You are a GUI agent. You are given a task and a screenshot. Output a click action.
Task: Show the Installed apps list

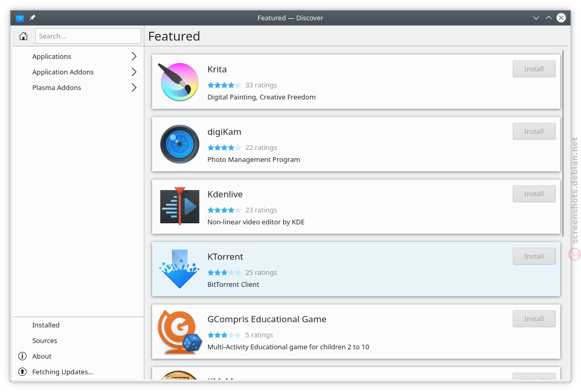pyautogui.click(x=78, y=325)
